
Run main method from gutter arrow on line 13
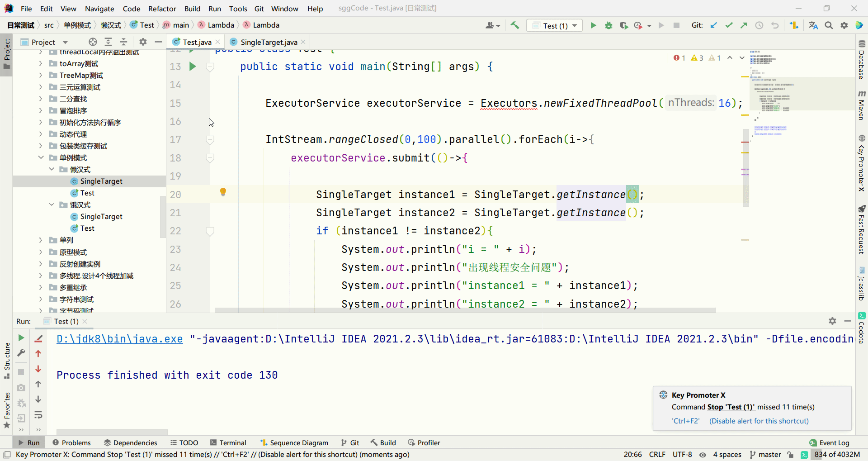pyautogui.click(x=193, y=67)
